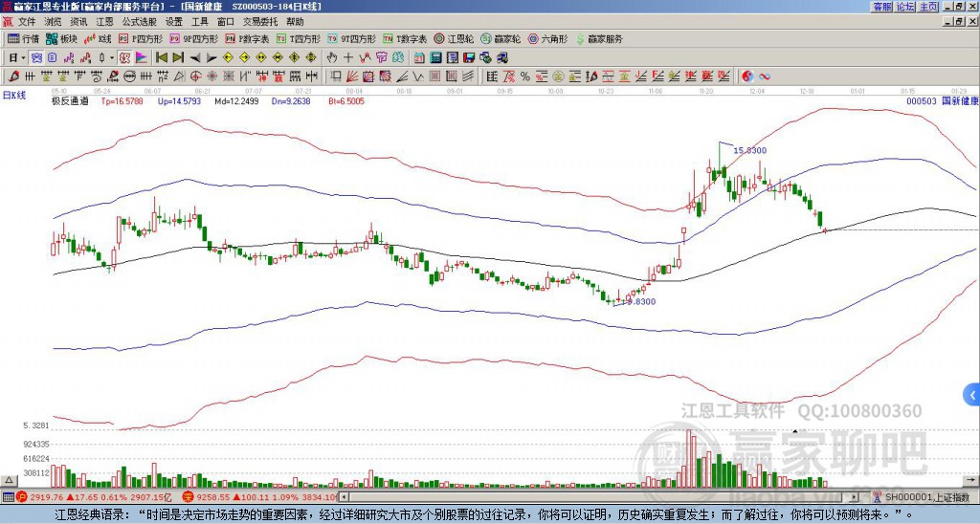Open the 9P四方形 tool
Image resolution: width=980 pixels, height=524 pixels.
pos(193,38)
